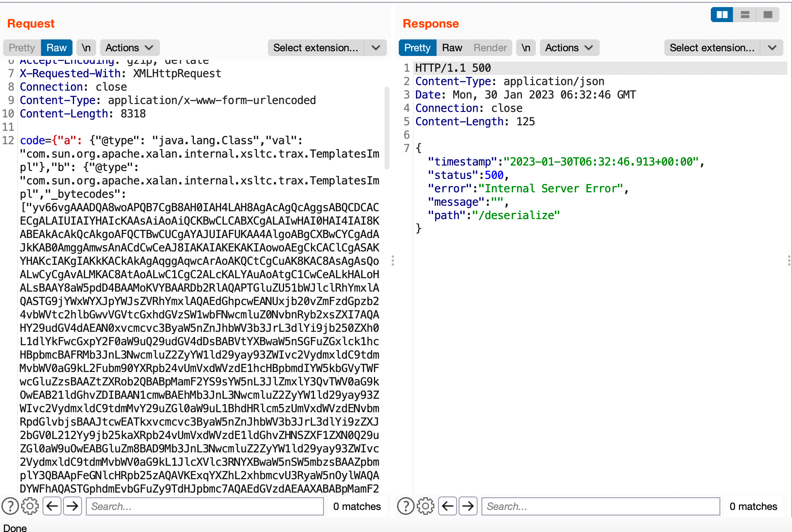Open the Request Actions dropdown
The image size is (792, 532).
(x=129, y=48)
